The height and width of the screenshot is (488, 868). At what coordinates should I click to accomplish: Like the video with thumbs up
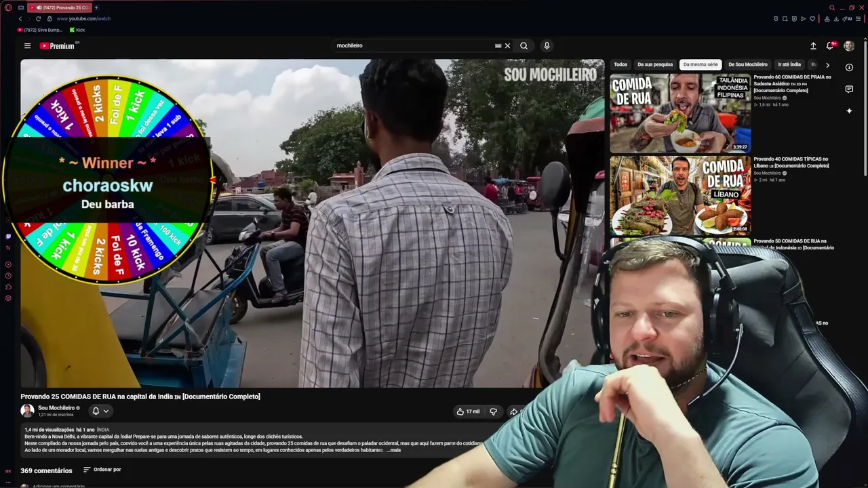pos(468,411)
